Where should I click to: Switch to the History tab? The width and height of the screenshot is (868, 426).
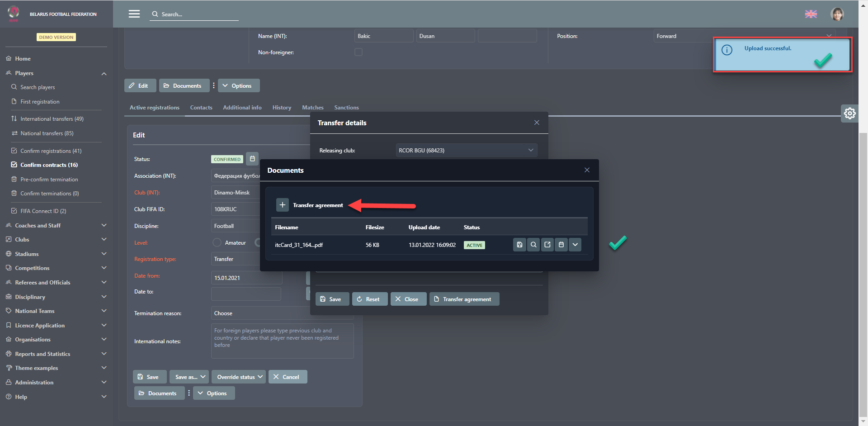pyautogui.click(x=282, y=108)
